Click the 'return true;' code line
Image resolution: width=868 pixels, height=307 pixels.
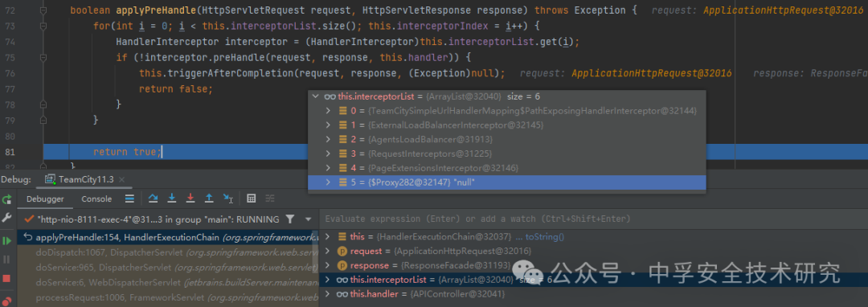(x=128, y=152)
